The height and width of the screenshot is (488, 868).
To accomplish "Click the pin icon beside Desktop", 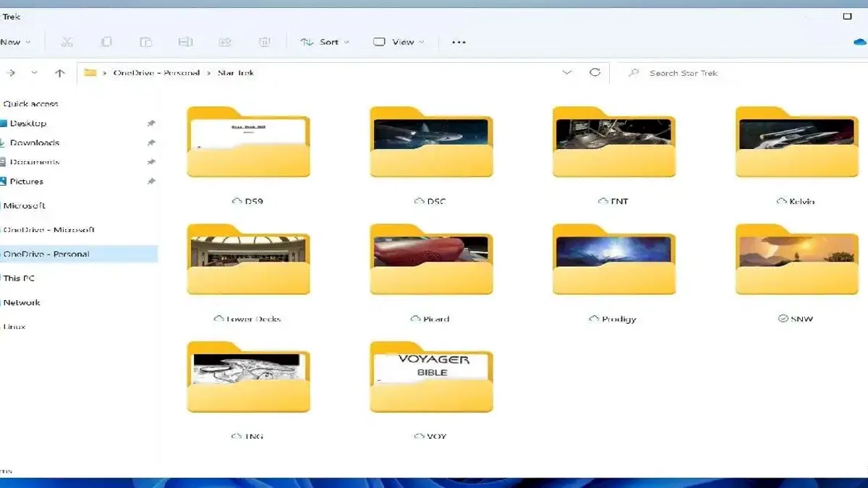I will pyautogui.click(x=151, y=124).
